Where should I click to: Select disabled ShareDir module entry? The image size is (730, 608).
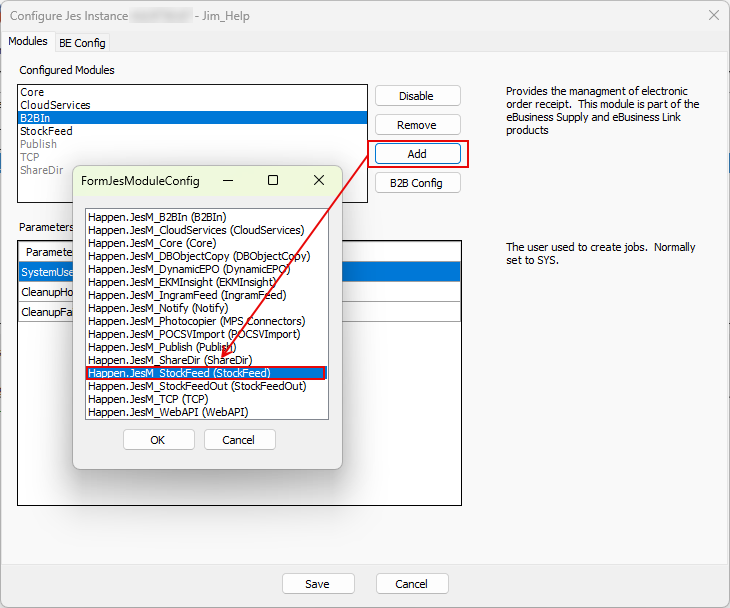[46, 170]
